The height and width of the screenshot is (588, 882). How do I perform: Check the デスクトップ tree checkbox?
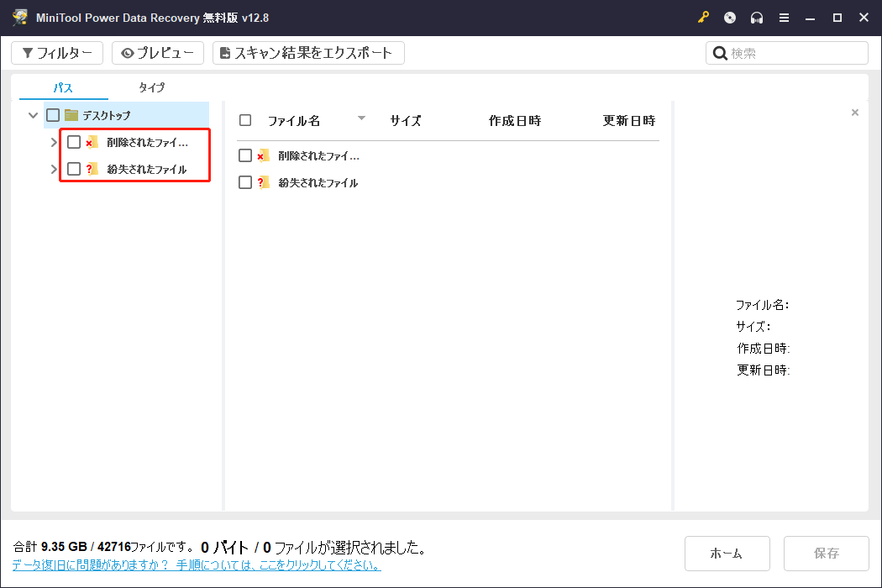pos(53,115)
